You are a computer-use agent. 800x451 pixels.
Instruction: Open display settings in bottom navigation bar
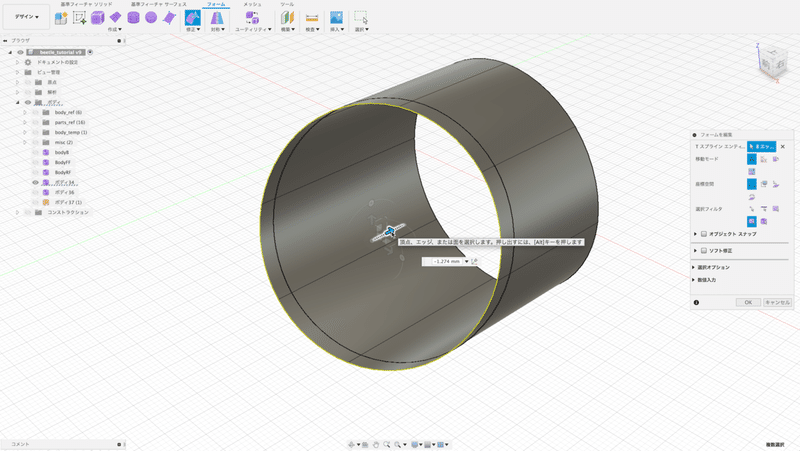click(415, 445)
